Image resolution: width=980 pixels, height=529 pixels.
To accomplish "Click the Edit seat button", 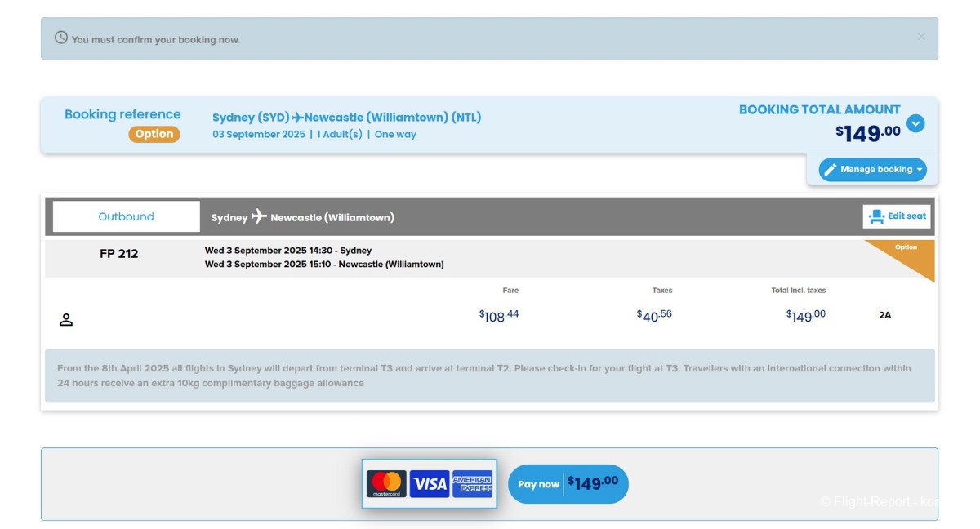I will 897,216.
